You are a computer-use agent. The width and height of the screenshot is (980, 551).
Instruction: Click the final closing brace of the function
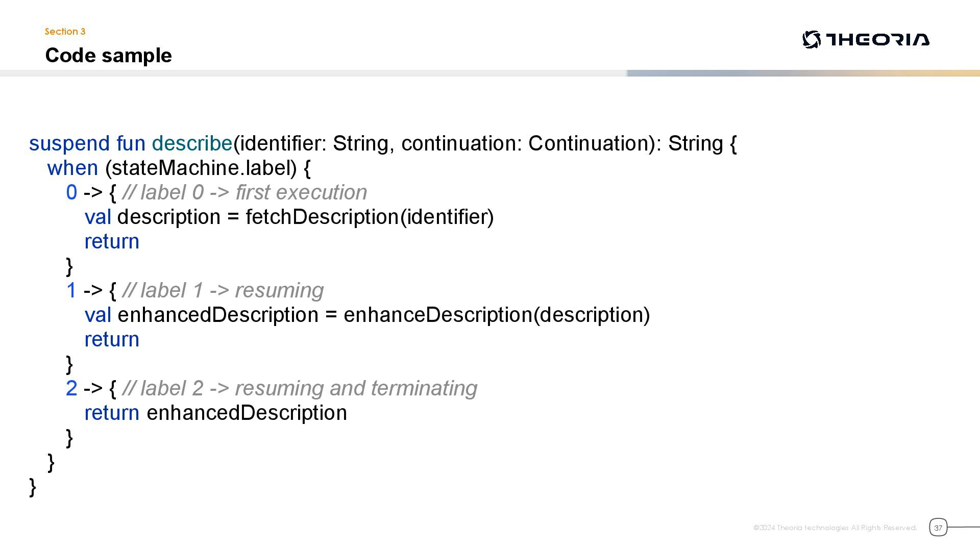pyautogui.click(x=33, y=486)
